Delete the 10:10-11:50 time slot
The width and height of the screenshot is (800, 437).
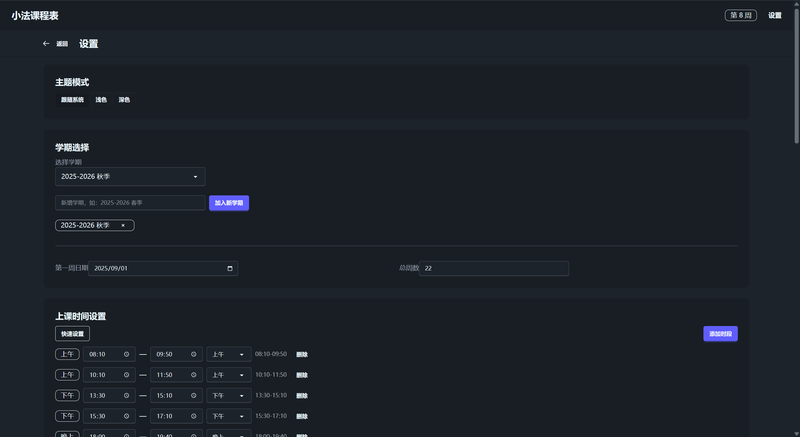302,375
